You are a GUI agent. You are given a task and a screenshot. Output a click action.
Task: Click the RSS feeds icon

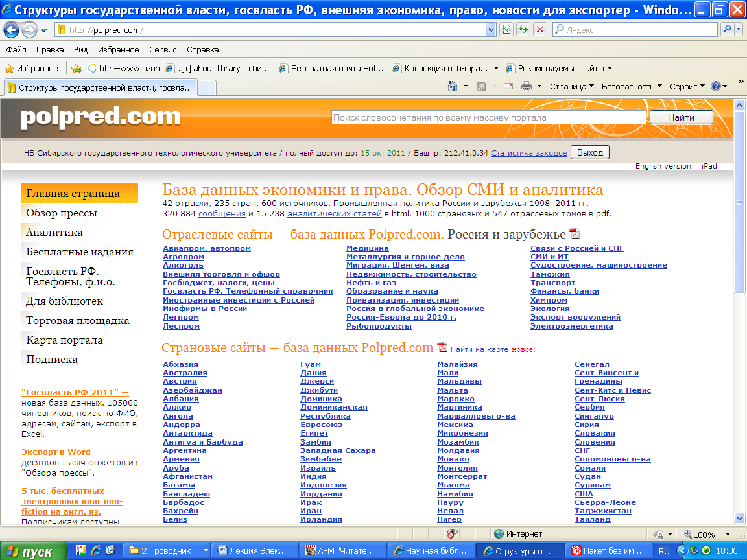pos(481,86)
